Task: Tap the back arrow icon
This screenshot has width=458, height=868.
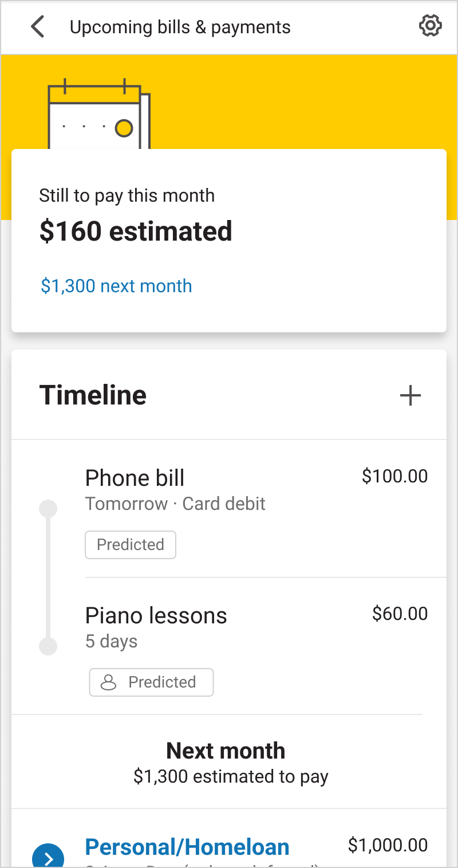Action: (38, 27)
